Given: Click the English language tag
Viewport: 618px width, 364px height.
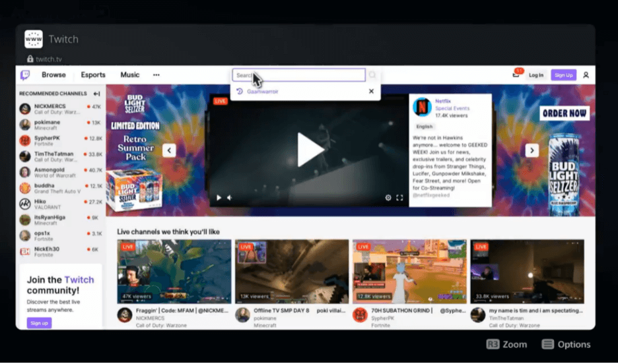Looking at the screenshot, I should tap(424, 127).
